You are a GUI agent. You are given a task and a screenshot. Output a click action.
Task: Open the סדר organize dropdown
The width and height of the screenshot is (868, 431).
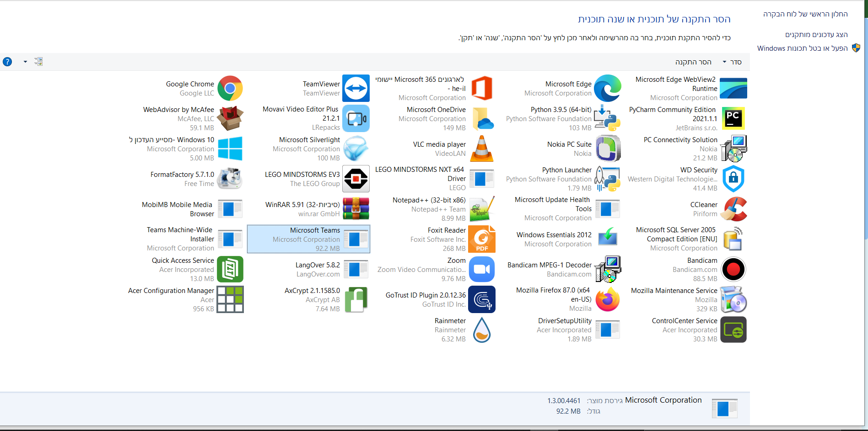click(732, 62)
